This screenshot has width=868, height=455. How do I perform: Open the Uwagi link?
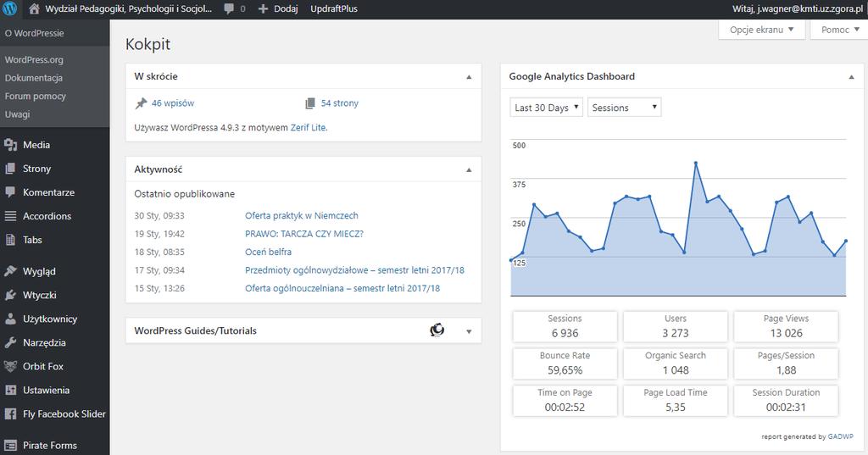tap(18, 114)
